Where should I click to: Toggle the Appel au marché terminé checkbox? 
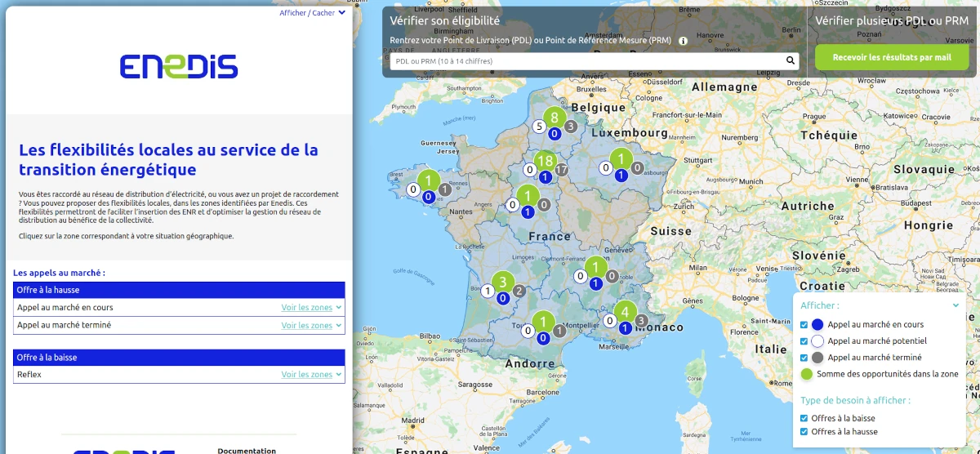[x=804, y=358]
